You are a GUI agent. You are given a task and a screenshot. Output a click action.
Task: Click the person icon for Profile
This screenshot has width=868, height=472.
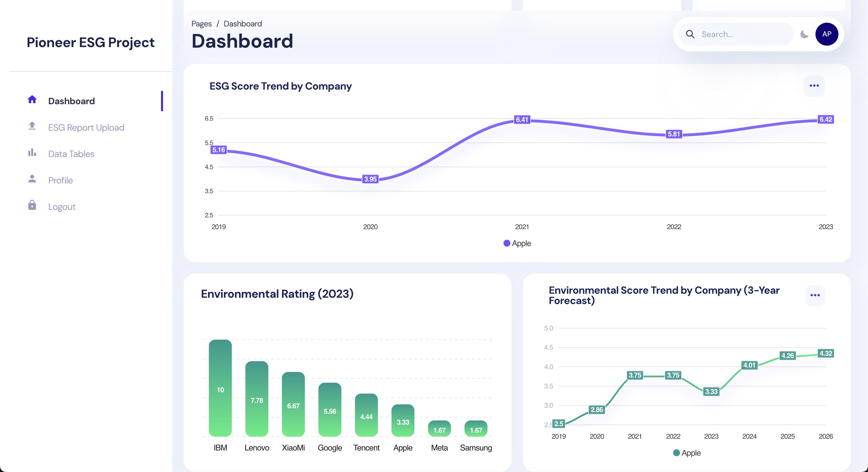click(32, 179)
